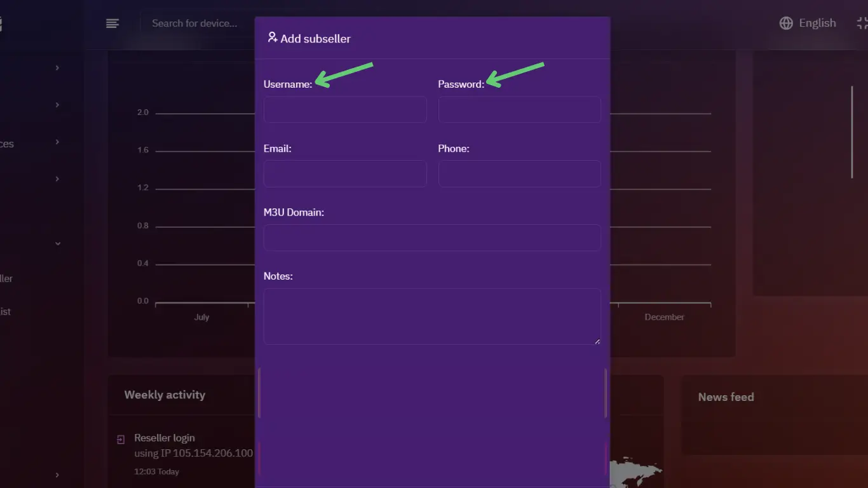
Task: Open the Reseller login activity entry
Action: (165, 438)
